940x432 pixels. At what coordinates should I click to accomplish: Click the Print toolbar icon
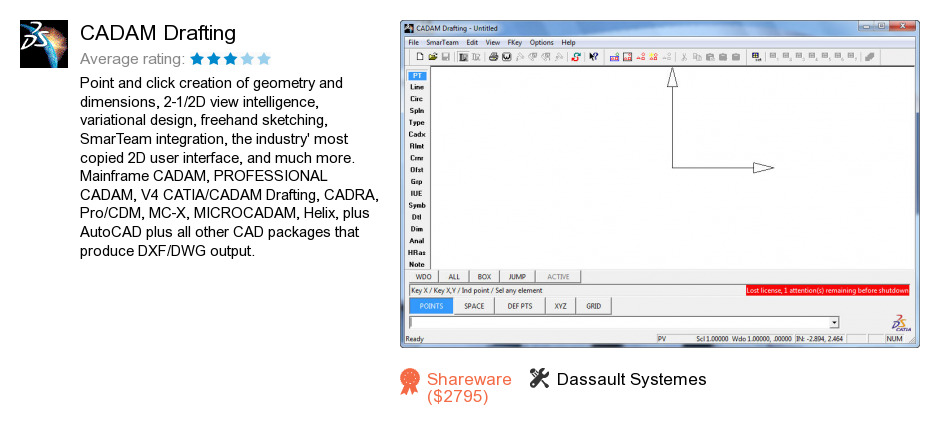click(x=493, y=57)
